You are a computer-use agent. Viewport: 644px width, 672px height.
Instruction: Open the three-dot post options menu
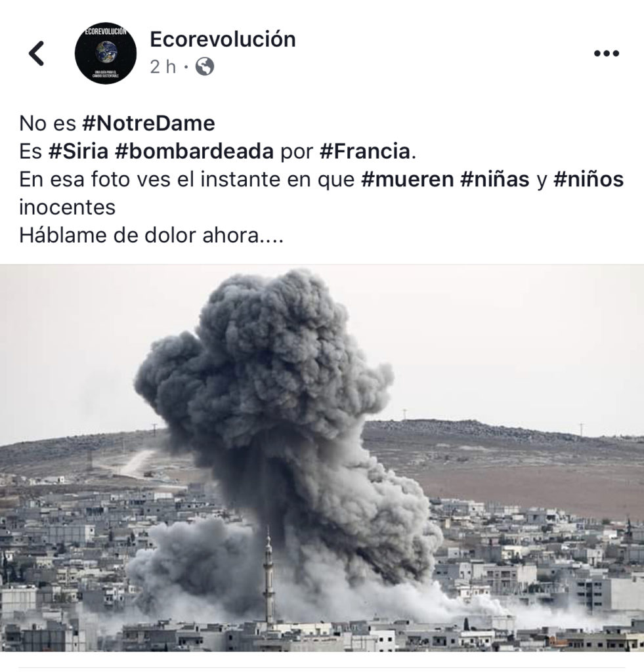tap(607, 54)
